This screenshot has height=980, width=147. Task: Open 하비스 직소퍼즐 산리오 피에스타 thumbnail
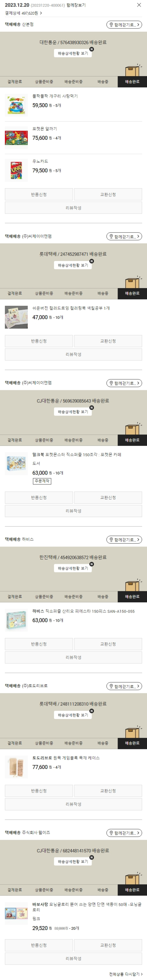coord(16,620)
